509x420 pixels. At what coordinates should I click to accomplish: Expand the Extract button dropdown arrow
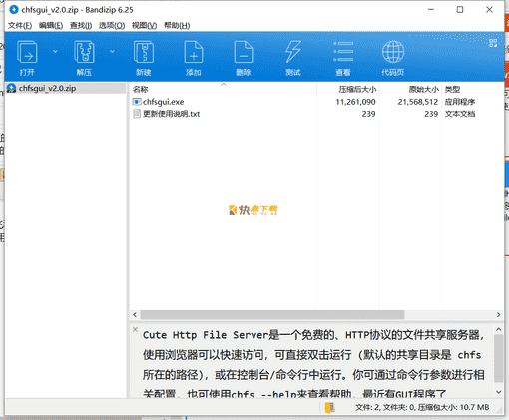pos(112,52)
